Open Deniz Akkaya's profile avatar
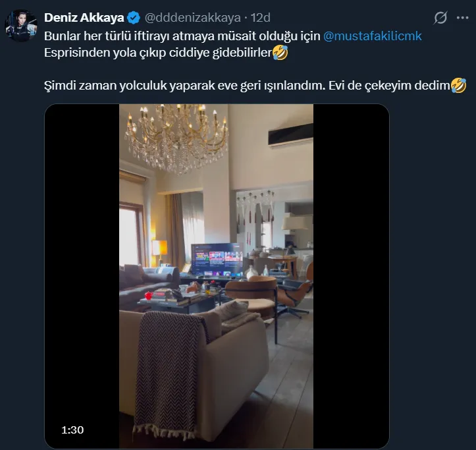This screenshot has height=450, width=476. pos(20,26)
